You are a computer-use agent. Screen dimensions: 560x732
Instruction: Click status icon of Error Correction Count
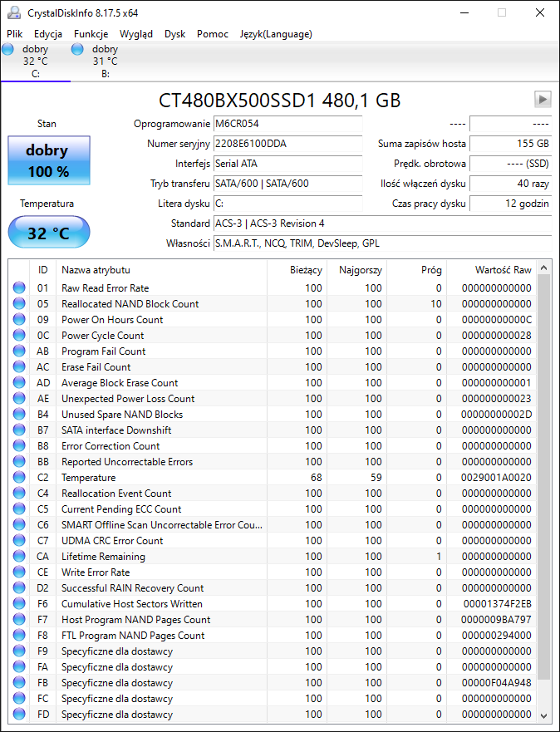pyautogui.click(x=19, y=446)
